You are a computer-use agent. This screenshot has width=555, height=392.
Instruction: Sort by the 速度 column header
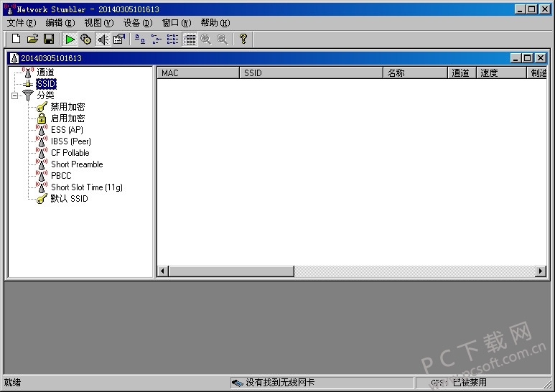point(501,73)
